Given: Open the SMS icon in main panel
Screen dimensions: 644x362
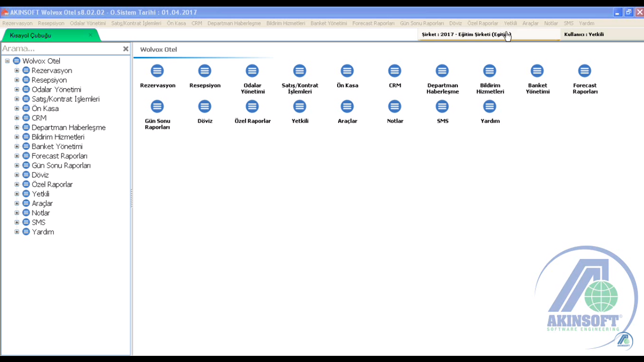Looking at the screenshot, I should pyautogui.click(x=442, y=107).
